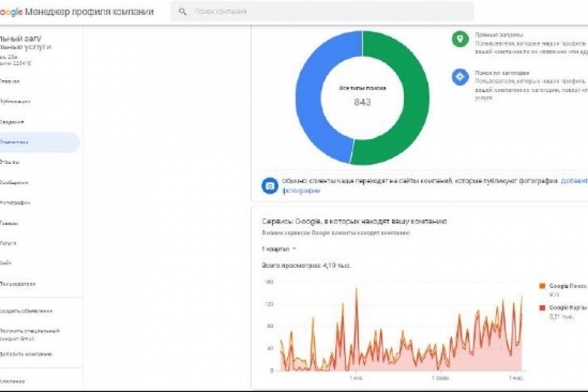Viewport: 588px width, 392px height.
Task: Click the Компании item at sidebar bottom
Action: (12, 381)
